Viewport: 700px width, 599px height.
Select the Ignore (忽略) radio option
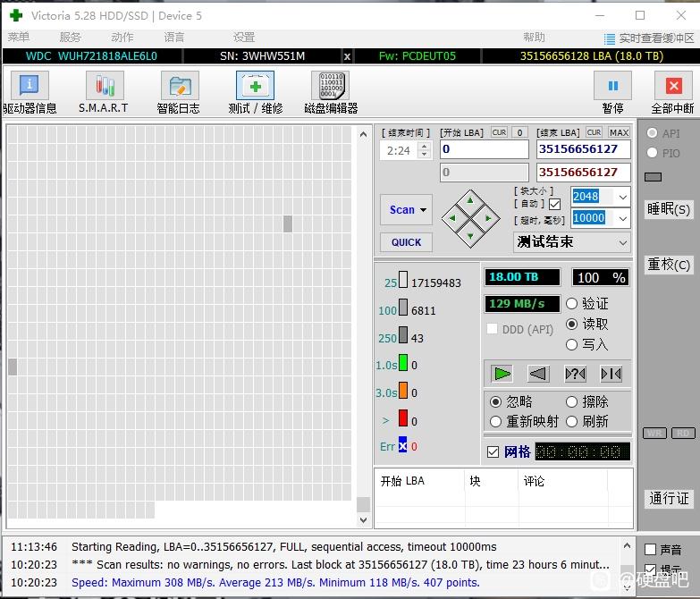pyautogui.click(x=495, y=401)
